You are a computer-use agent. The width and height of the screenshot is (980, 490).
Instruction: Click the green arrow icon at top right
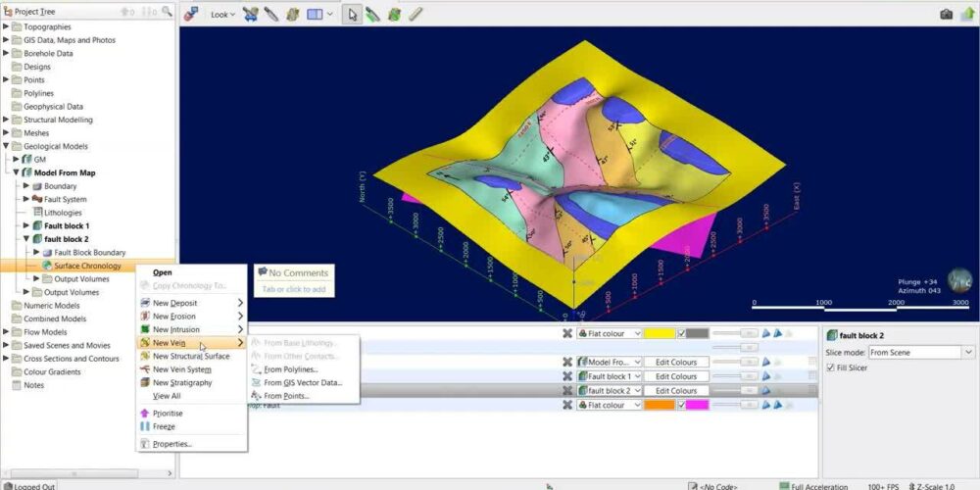pos(968,14)
